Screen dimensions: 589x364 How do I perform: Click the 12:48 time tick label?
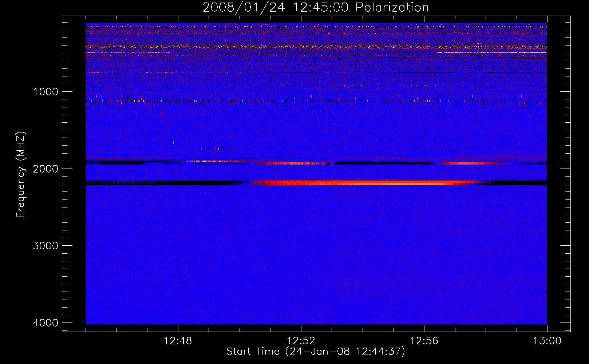[x=178, y=341]
